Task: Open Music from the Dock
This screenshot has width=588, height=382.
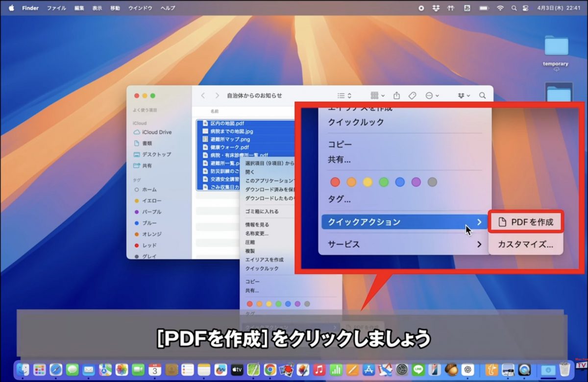Action: tap(319, 370)
